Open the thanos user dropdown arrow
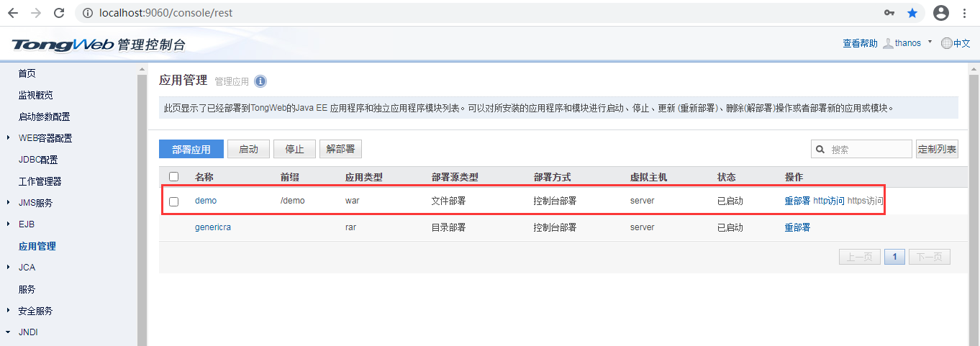 (x=930, y=42)
